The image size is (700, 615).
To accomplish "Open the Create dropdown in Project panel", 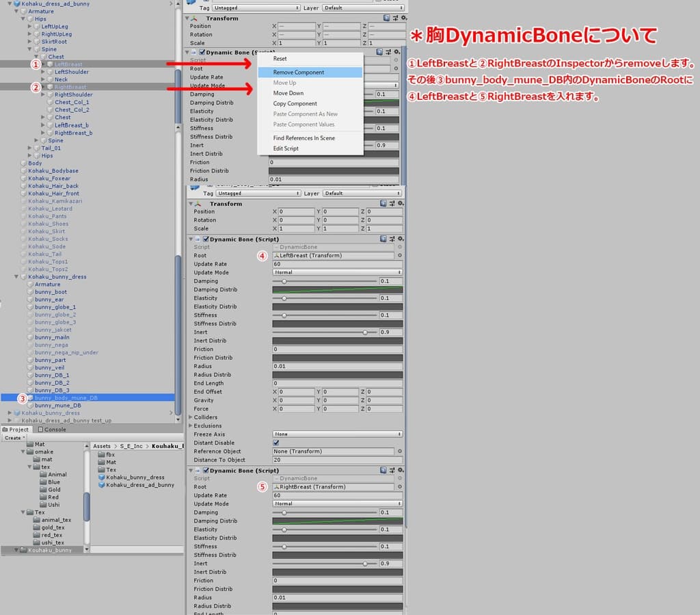I will pos(14,438).
